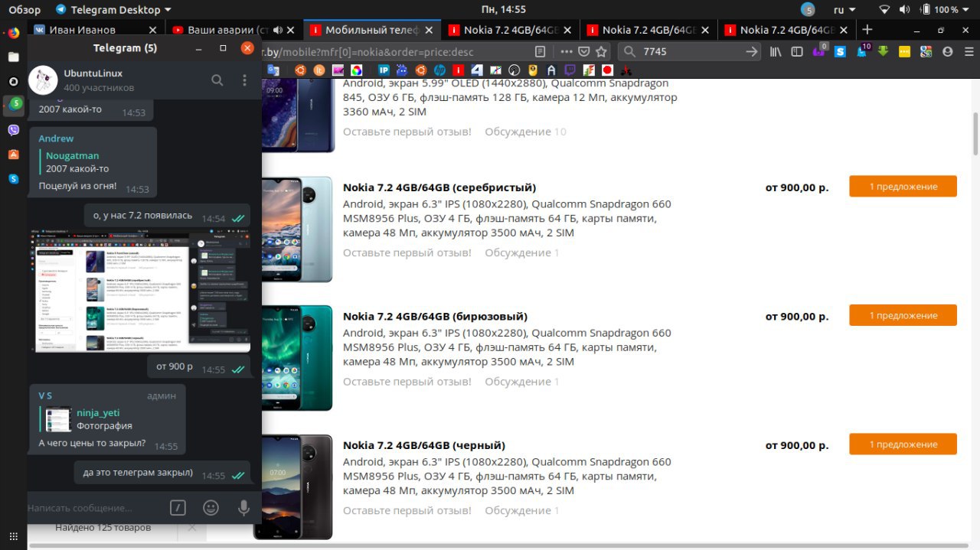Click 1 предложение for бирюзовый Nokia 7.2
Viewport: 980px width, 550px height.
click(903, 315)
